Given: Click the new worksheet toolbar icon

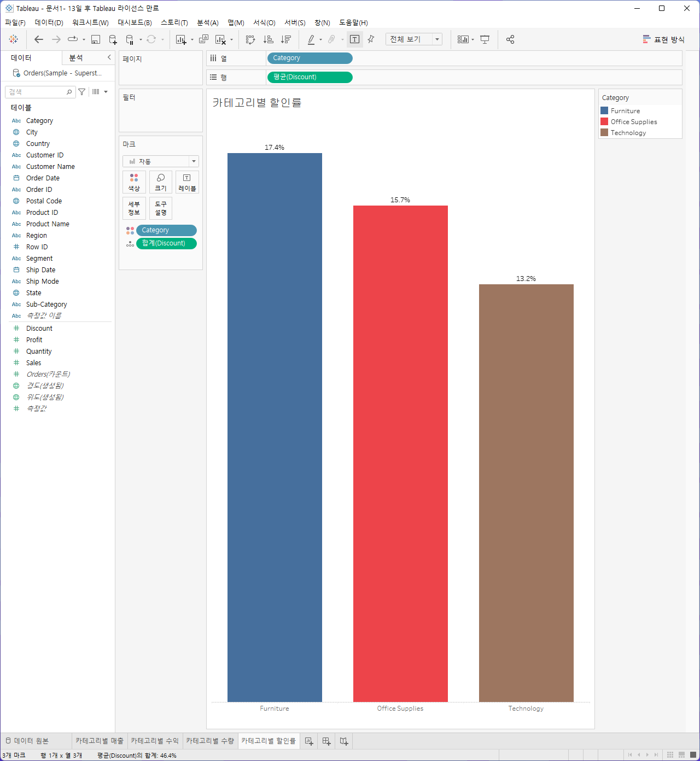Looking at the screenshot, I should pyautogui.click(x=181, y=39).
